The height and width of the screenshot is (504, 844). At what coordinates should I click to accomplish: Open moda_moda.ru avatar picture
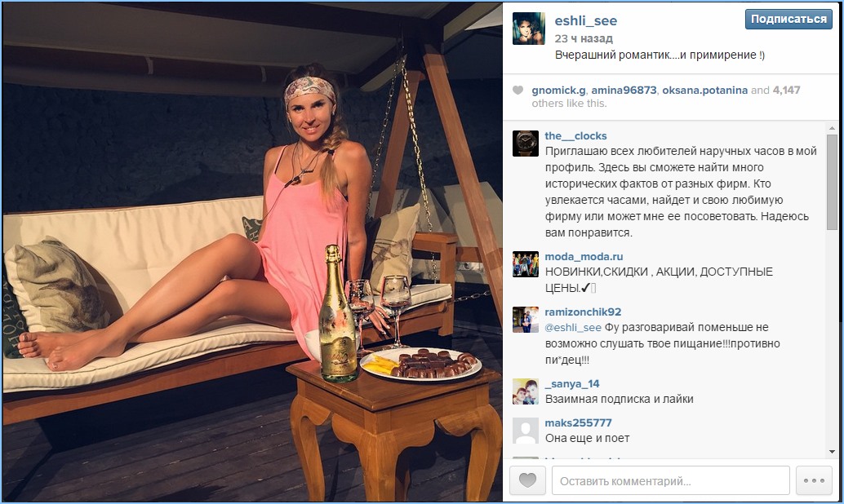[x=526, y=264]
